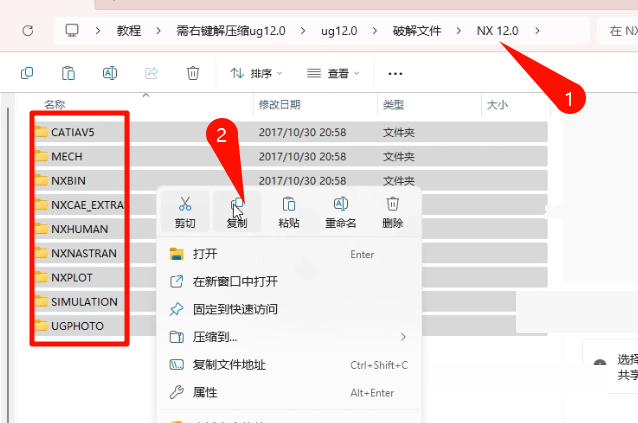Click CATIAV5 row type 文件夹
Viewport: 638px width, 423px height.
coord(398,133)
